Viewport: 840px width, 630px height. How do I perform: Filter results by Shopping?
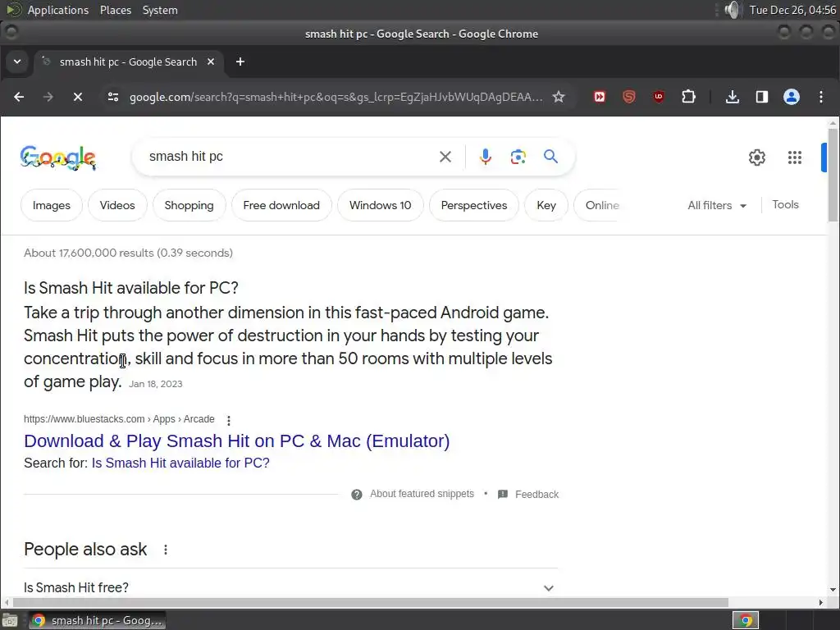click(x=189, y=205)
